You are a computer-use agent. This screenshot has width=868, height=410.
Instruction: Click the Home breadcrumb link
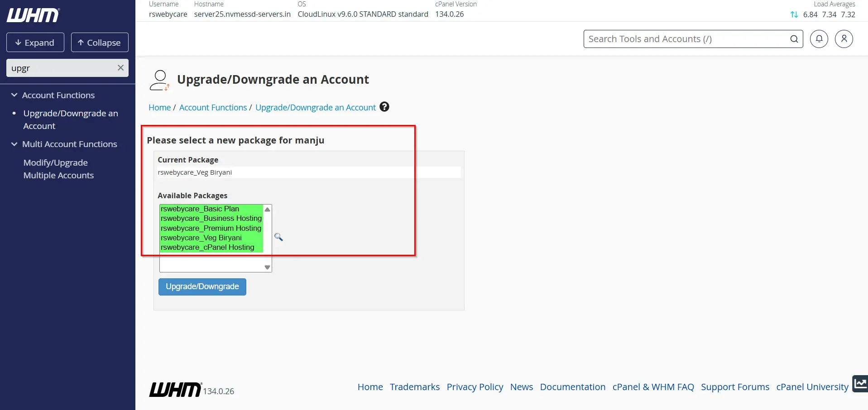click(x=160, y=107)
